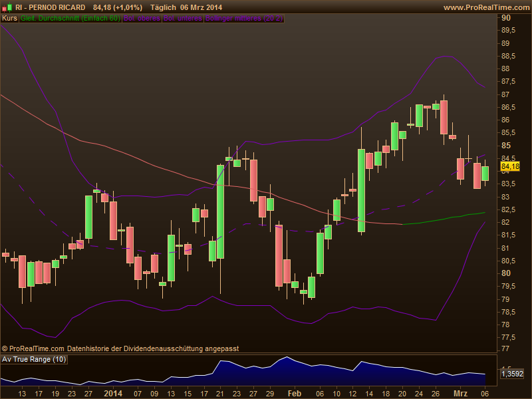
Task: Select Bollinger mittleres (20 2) legend label
Action: (244, 18)
